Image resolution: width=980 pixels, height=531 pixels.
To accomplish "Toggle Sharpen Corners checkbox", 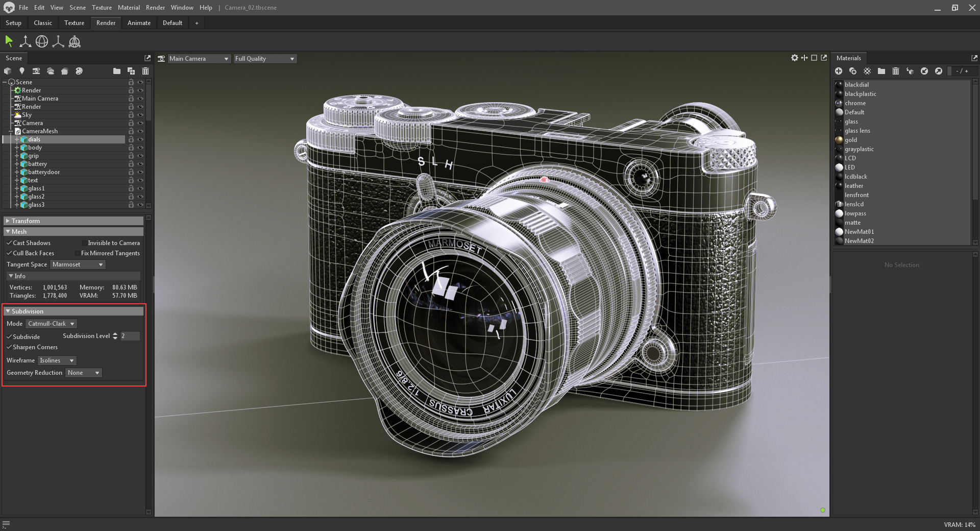I will pyautogui.click(x=9, y=347).
